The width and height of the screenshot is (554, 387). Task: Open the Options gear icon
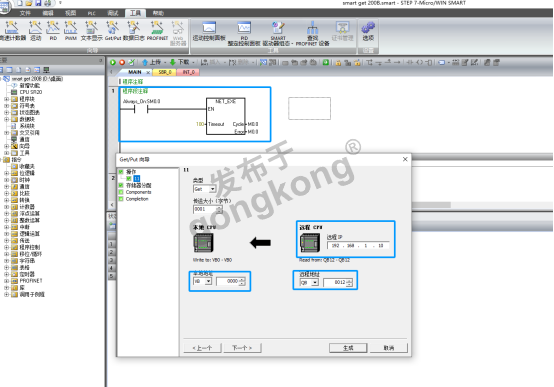368,31
